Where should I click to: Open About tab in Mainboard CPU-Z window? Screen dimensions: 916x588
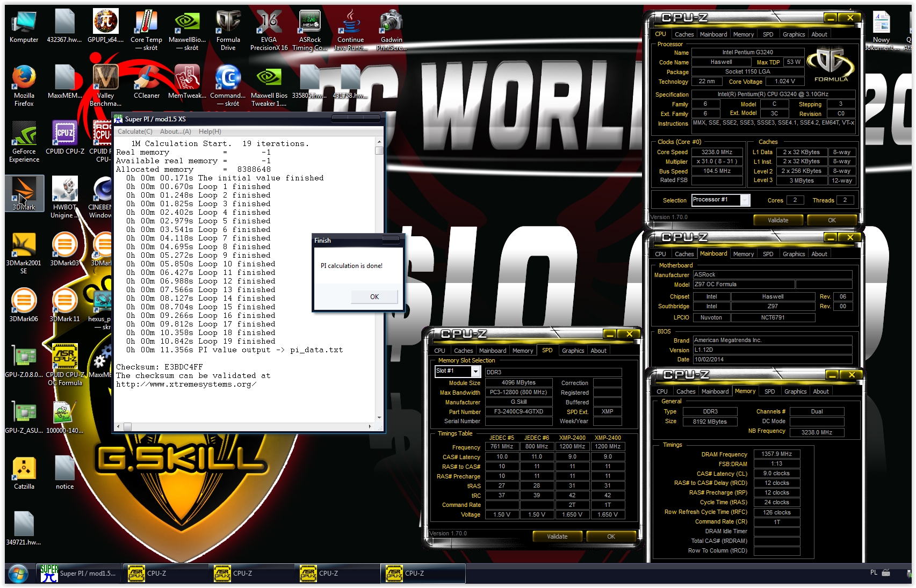(819, 254)
